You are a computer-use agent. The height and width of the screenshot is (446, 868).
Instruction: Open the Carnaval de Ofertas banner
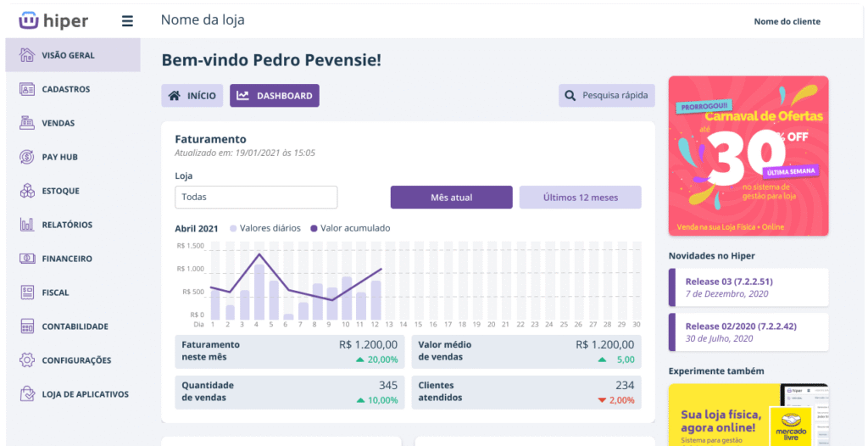(x=748, y=156)
